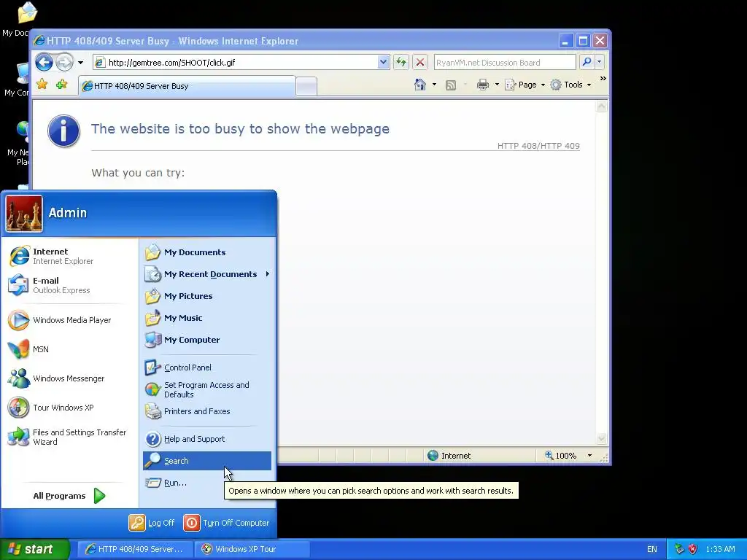Open the recent pages dropdown beside Forward

tap(80, 63)
